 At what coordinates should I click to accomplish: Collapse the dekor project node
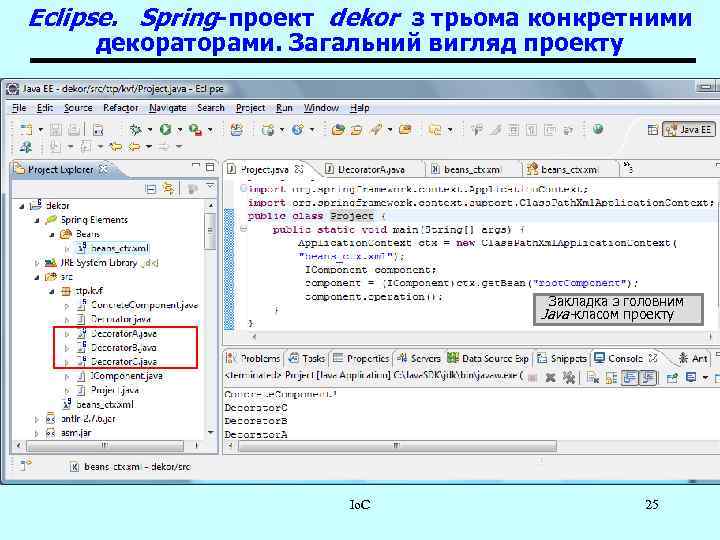click(22, 206)
